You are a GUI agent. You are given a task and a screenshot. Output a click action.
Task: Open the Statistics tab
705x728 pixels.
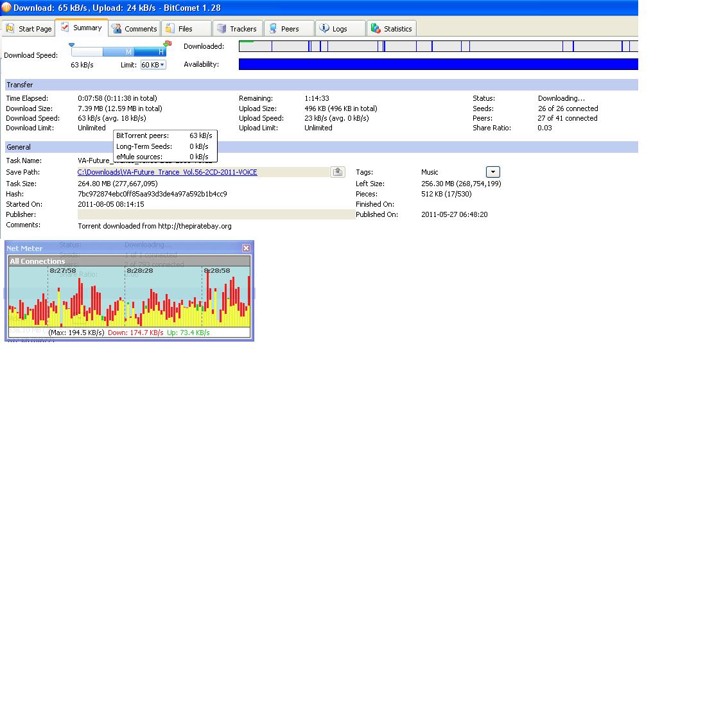click(392, 29)
